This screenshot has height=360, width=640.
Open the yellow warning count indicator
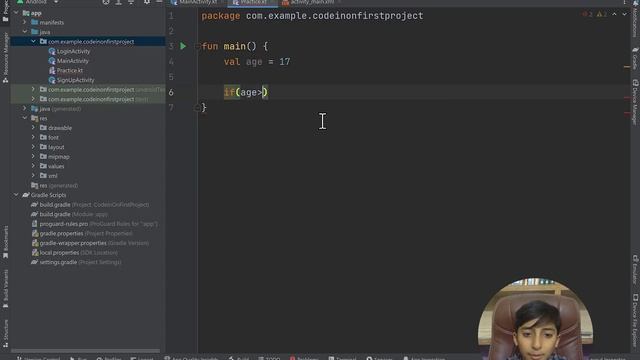coord(602,14)
